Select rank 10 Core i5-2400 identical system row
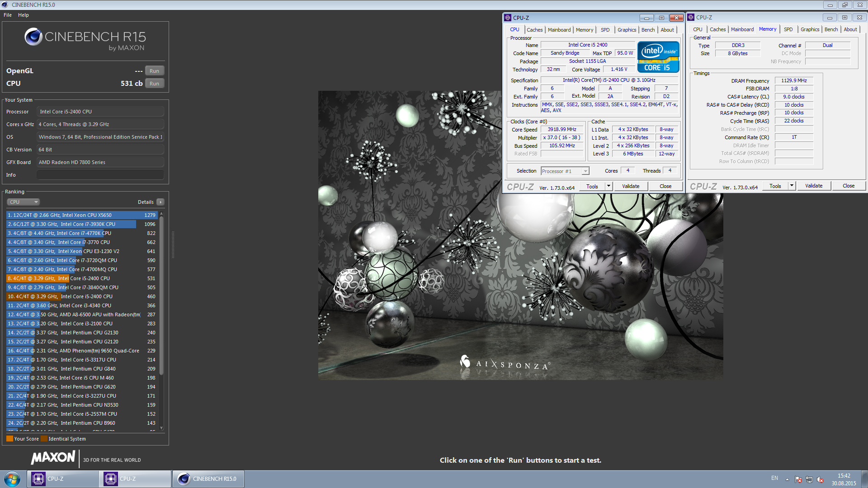Screen dimensions: 868x488 pos(81,296)
